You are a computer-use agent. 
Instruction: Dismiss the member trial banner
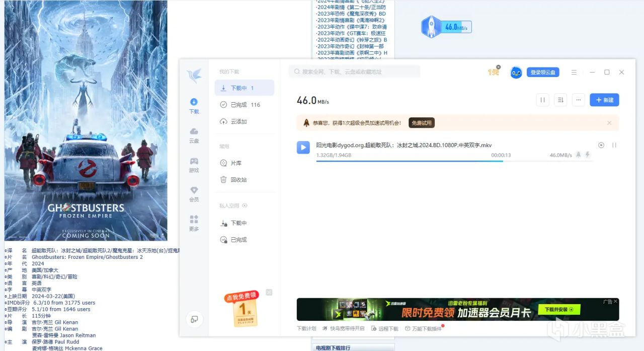tap(609, 123)
